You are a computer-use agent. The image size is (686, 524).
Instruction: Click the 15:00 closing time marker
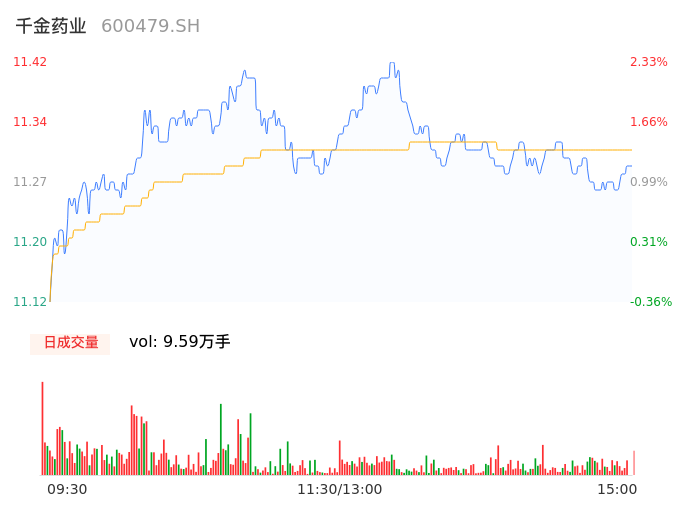pos(617,489)
